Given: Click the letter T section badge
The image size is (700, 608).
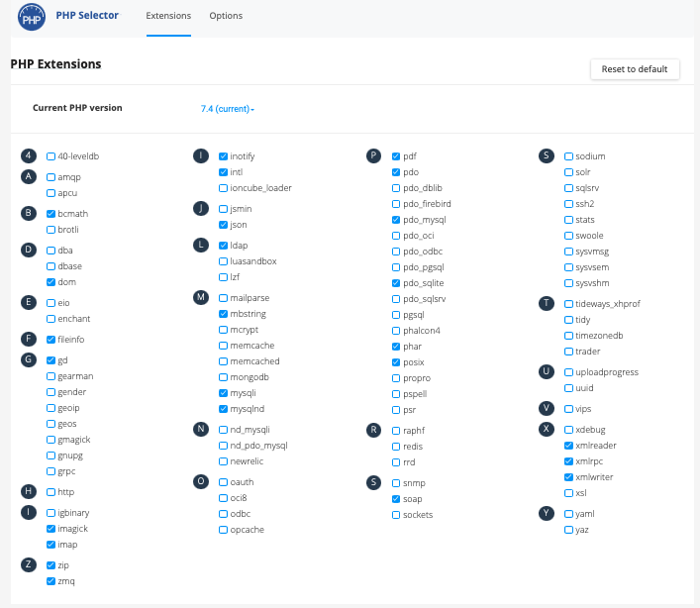Looking at the screenshot, I should point(546,304).
